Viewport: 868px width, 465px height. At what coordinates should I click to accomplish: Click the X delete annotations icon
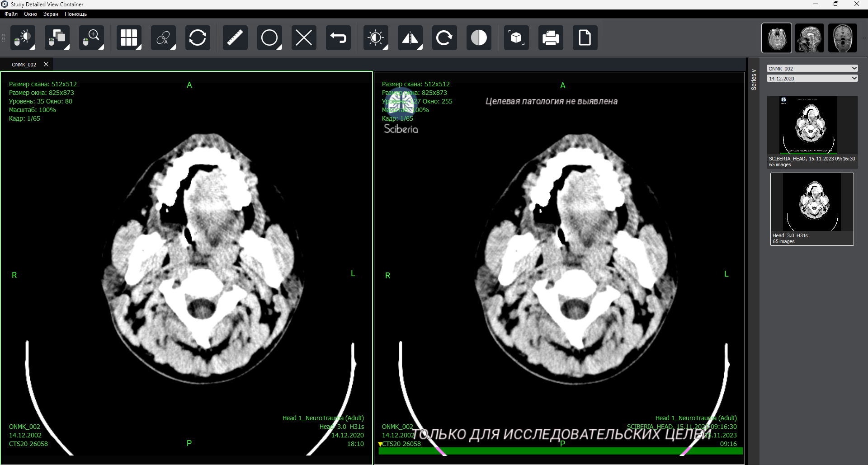[304, 38]
